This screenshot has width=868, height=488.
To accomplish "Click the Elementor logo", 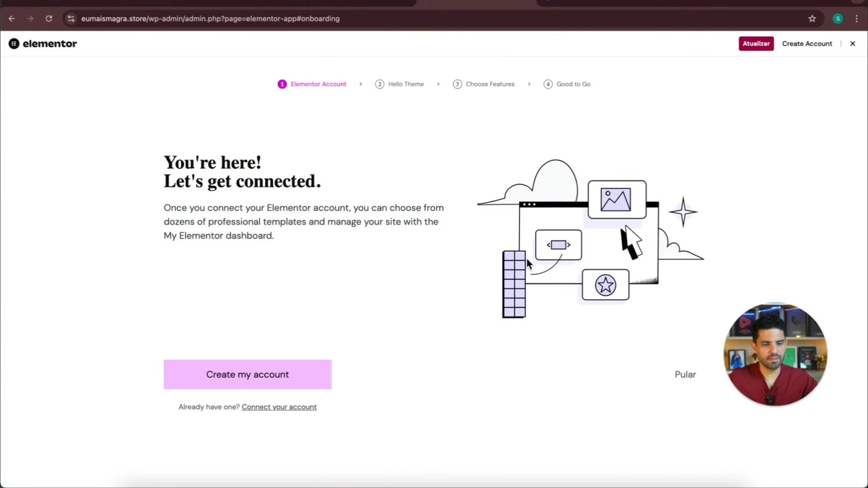I will click(x=43, y=43).
